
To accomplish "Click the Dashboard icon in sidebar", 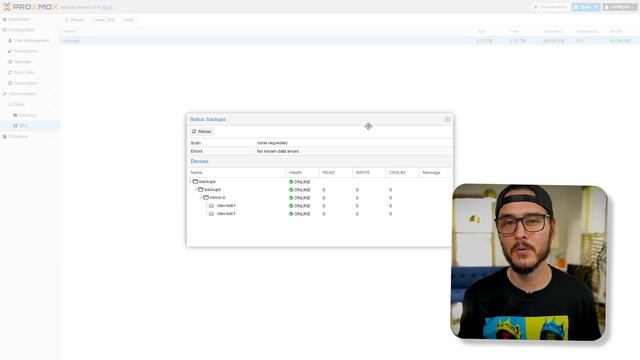I will click(x=5, y=19).
